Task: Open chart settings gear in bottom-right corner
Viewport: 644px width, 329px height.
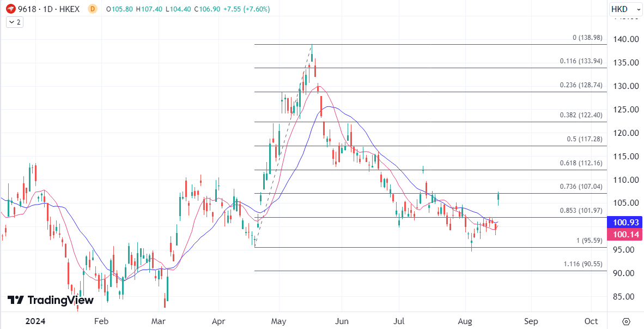Action: click(626, 321)
